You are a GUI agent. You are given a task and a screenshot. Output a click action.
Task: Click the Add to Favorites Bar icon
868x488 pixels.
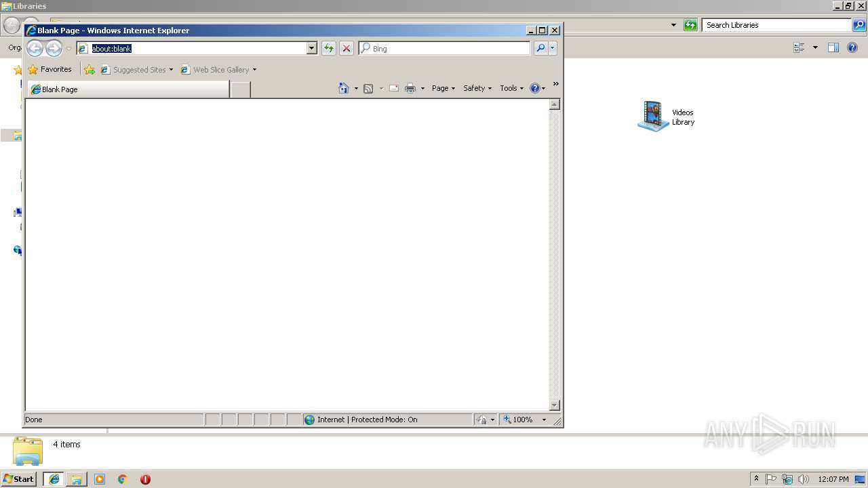(90, 69)
